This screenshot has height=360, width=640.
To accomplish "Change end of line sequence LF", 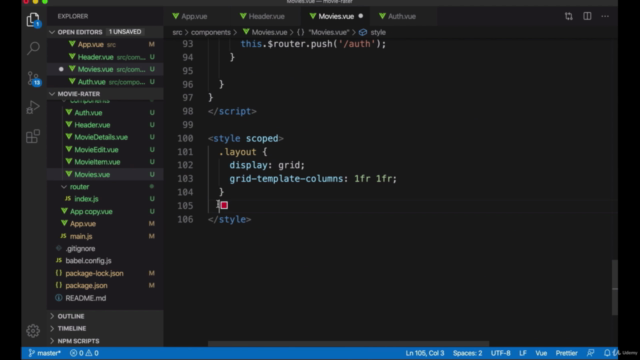I will 522,353.
